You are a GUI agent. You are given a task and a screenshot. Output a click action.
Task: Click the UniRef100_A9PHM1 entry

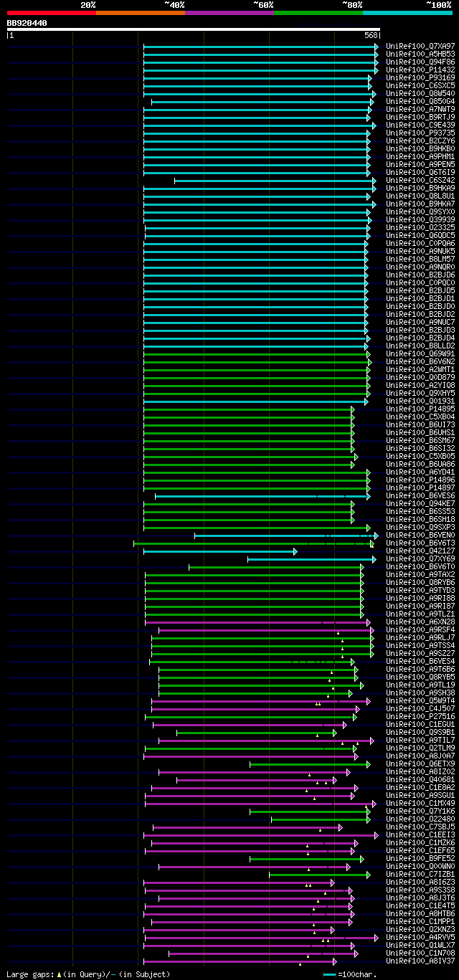420,156
